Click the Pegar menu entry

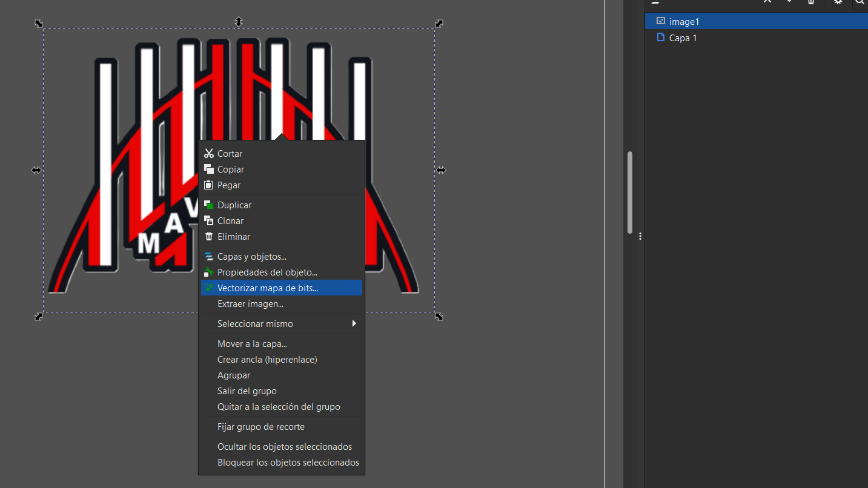[282, 185]
